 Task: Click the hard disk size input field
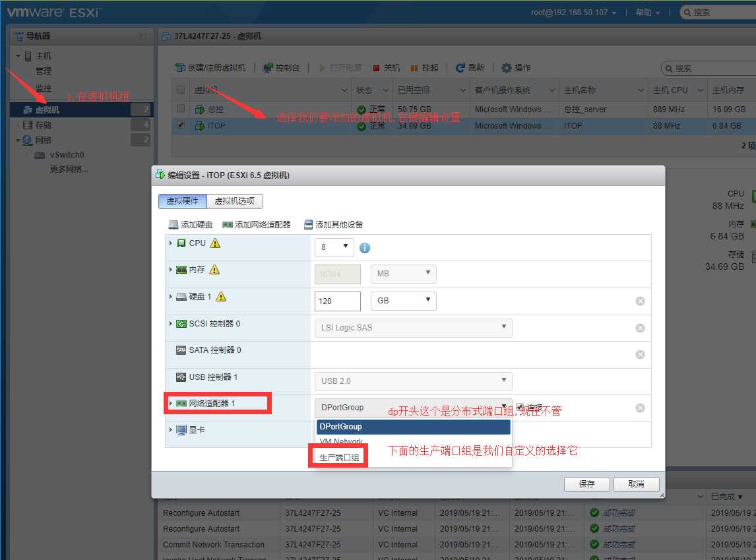[x=338, y=301]
